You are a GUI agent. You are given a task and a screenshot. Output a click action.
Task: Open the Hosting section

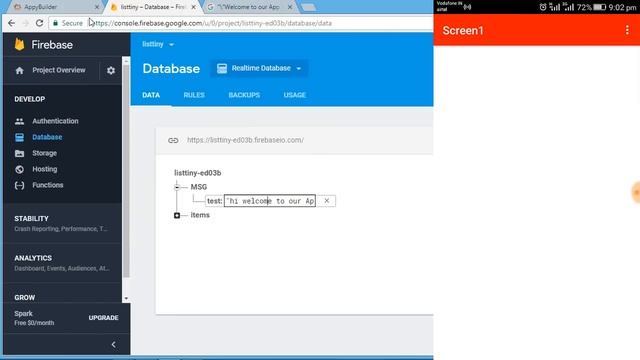click(x=44, y=169)
